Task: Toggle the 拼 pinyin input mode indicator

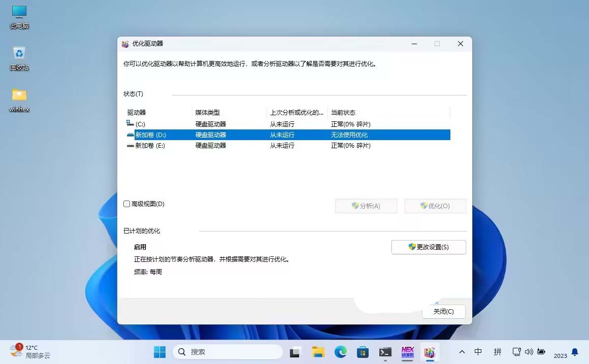Action: (497, 352)
